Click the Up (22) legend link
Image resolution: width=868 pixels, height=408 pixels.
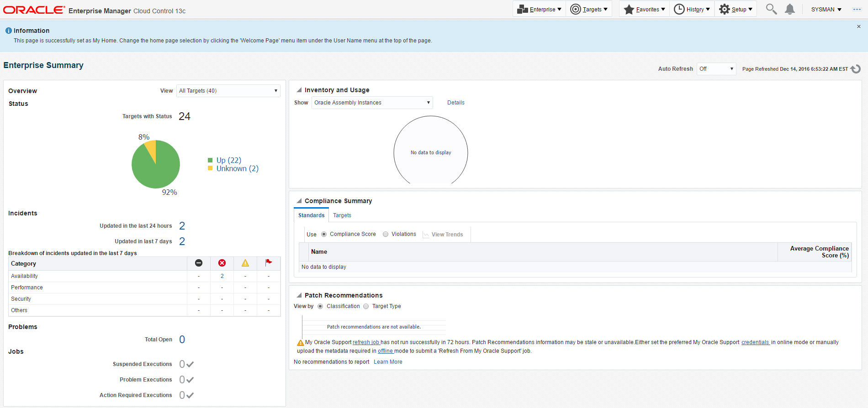(x=229, y=160)
